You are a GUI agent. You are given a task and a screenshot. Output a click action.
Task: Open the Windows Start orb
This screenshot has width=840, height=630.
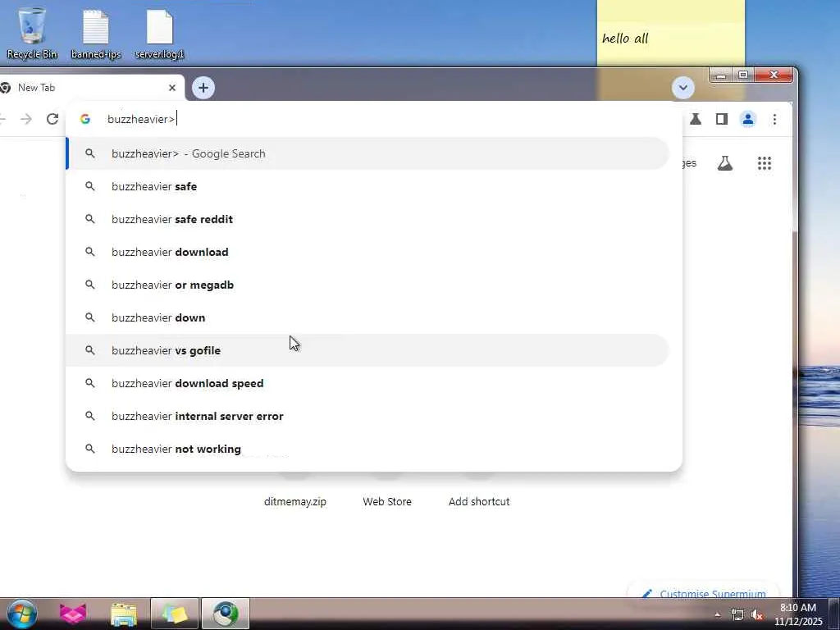coord(21,614)
